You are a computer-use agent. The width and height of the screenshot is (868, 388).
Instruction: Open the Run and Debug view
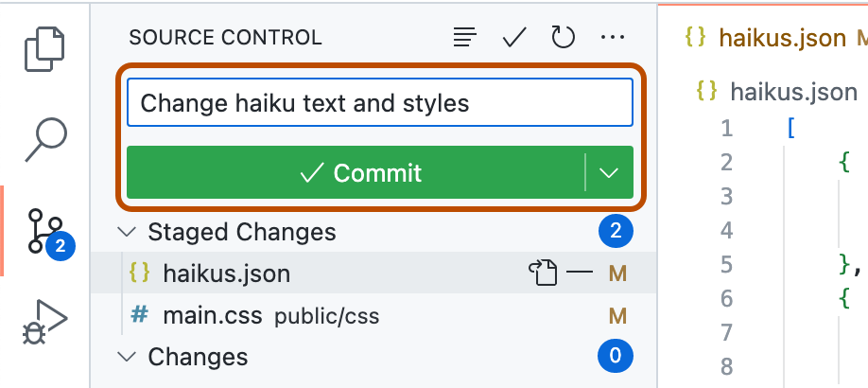[x=44, y=322]
